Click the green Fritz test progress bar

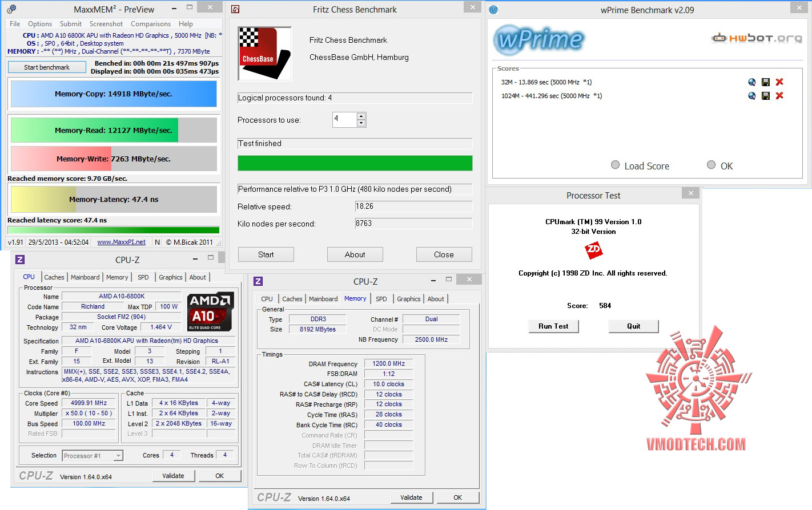[355, 163]
